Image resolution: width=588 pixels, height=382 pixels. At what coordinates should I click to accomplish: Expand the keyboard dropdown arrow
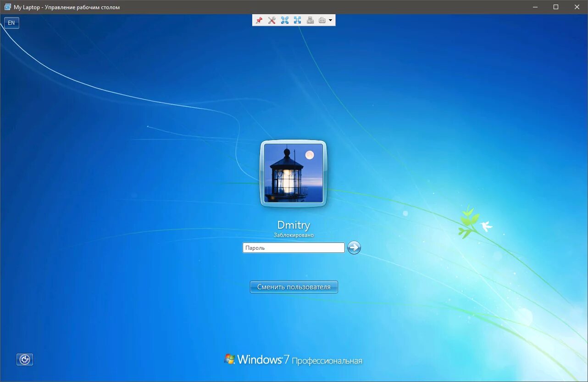tap(330, 20)
